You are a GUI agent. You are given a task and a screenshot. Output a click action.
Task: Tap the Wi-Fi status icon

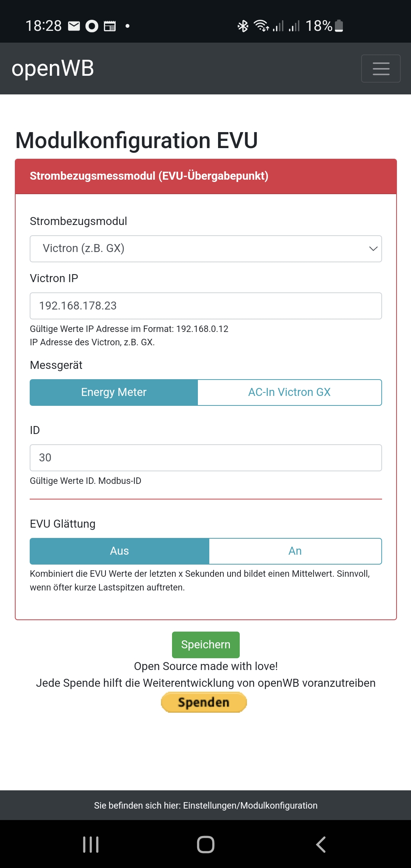[261, 26]
